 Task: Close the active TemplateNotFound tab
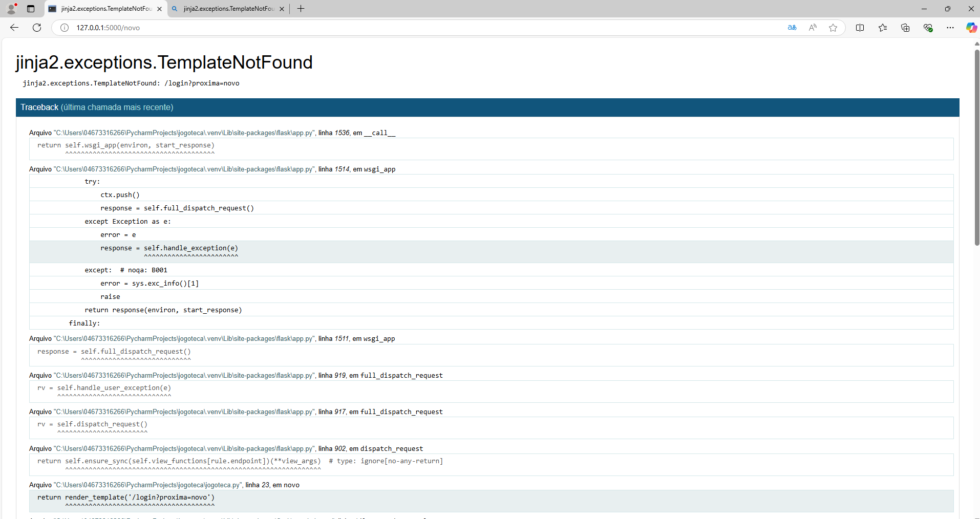[x=160, y=9]
